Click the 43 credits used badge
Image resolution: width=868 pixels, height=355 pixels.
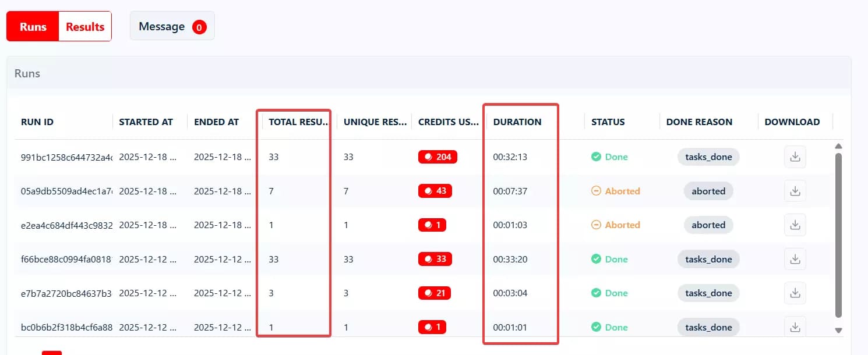point(435,191)
